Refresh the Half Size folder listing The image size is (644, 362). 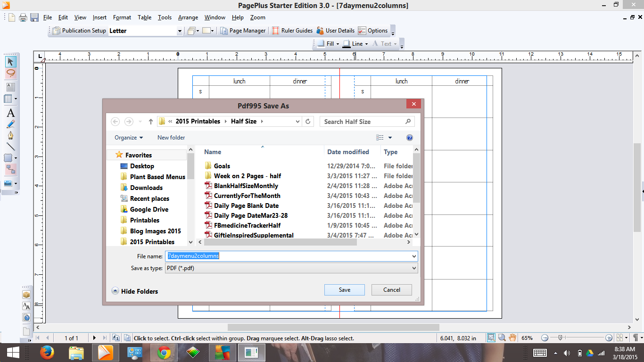[x=308, y=122]
